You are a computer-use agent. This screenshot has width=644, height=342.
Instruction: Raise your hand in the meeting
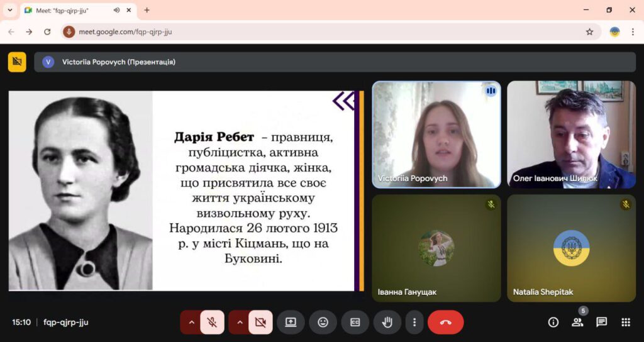(387, 323)
